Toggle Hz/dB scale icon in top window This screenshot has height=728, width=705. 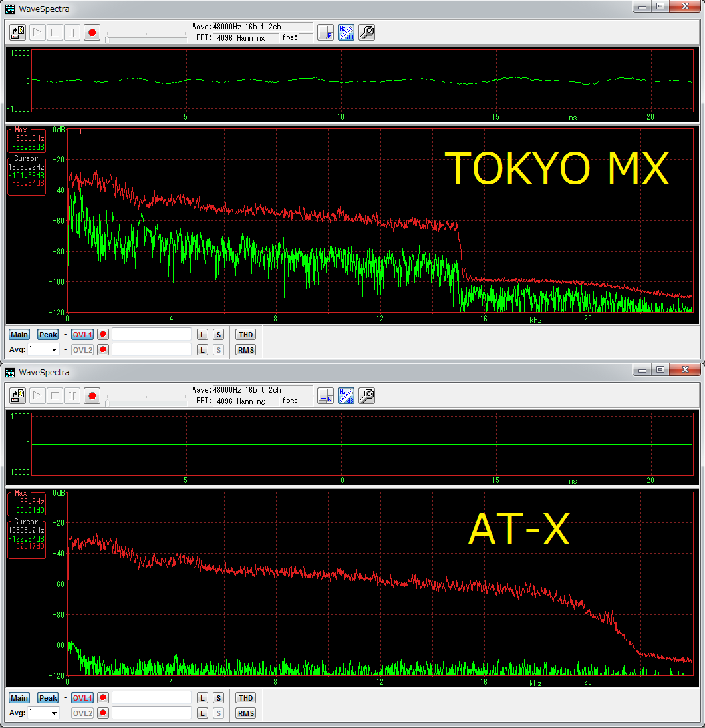point(347,33)
